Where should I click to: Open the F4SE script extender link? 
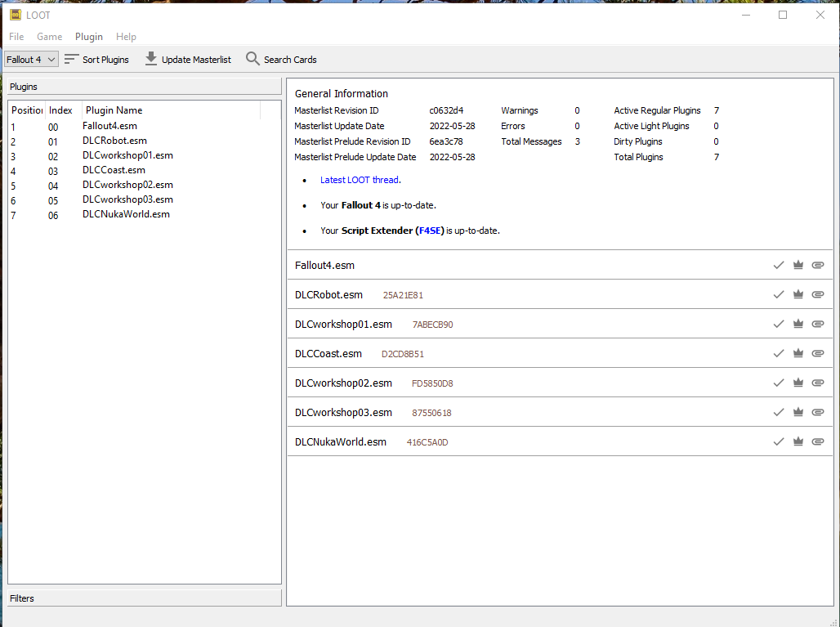tap(430, 231)
